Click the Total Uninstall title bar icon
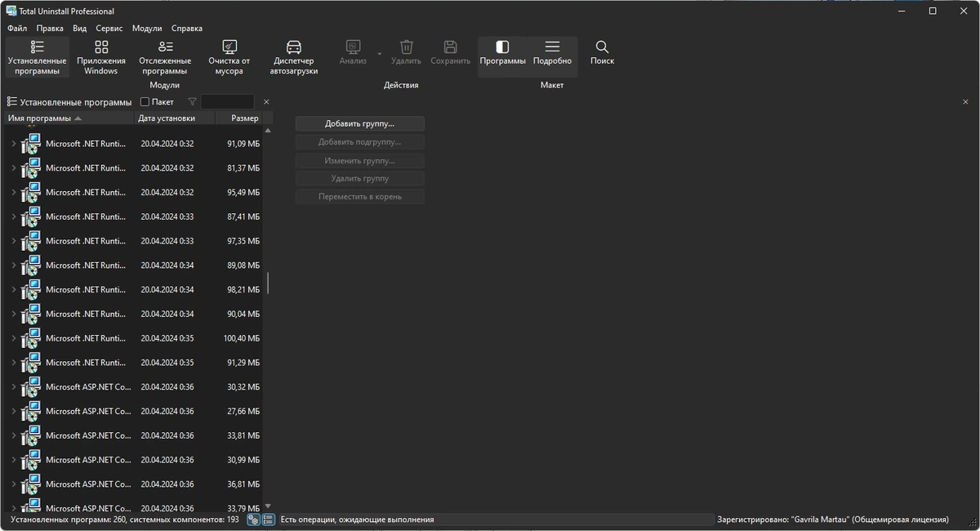Image resolution: width=980 pixels, height=531 pixels. [x=11, y=11]
